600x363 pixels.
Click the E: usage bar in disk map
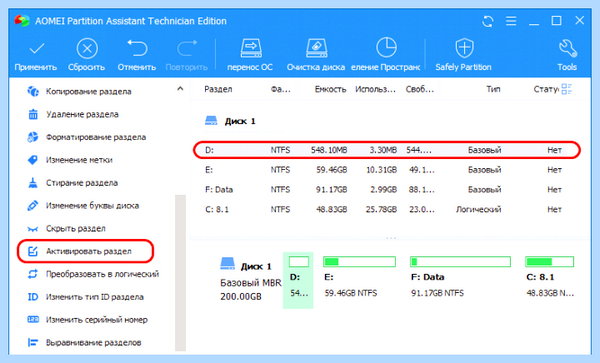(x=359, y=262)
